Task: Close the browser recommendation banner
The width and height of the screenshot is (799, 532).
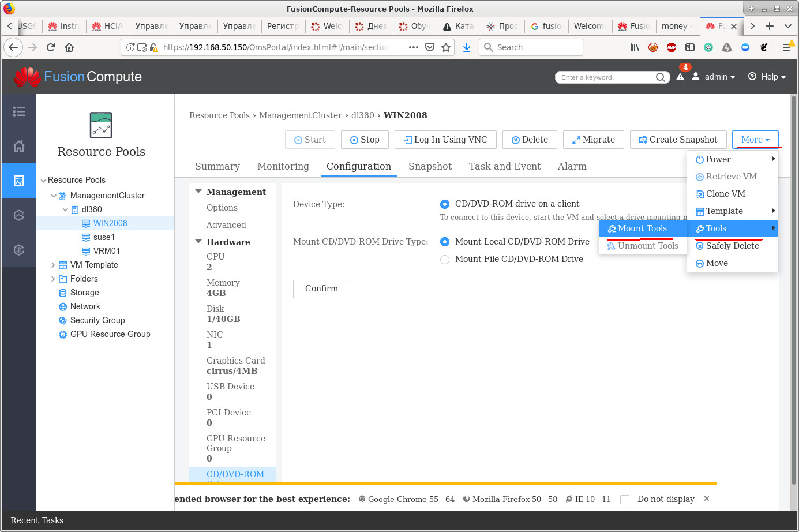Action: [x=707, y=499]
